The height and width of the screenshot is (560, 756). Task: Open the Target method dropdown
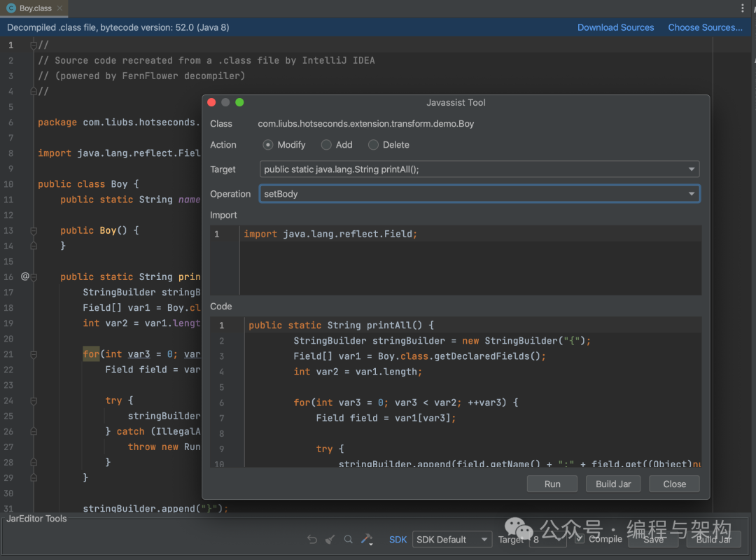coord(479,169)
